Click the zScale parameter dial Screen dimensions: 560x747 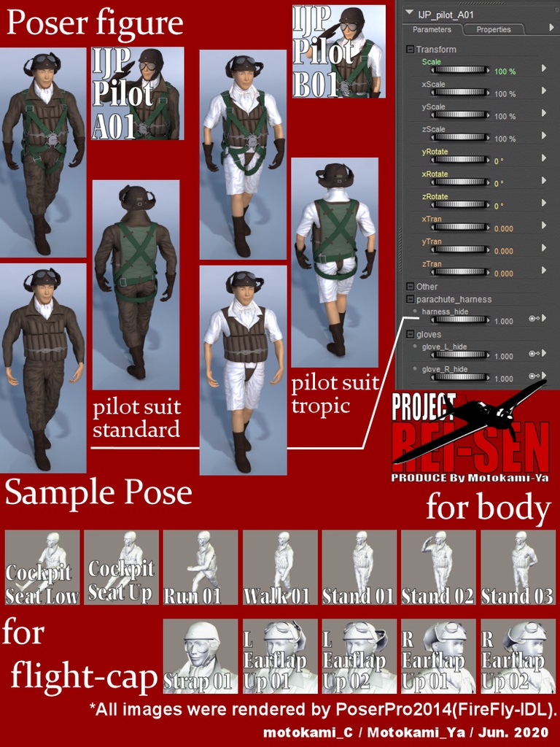pyautogui.click(x=461, y=138)
